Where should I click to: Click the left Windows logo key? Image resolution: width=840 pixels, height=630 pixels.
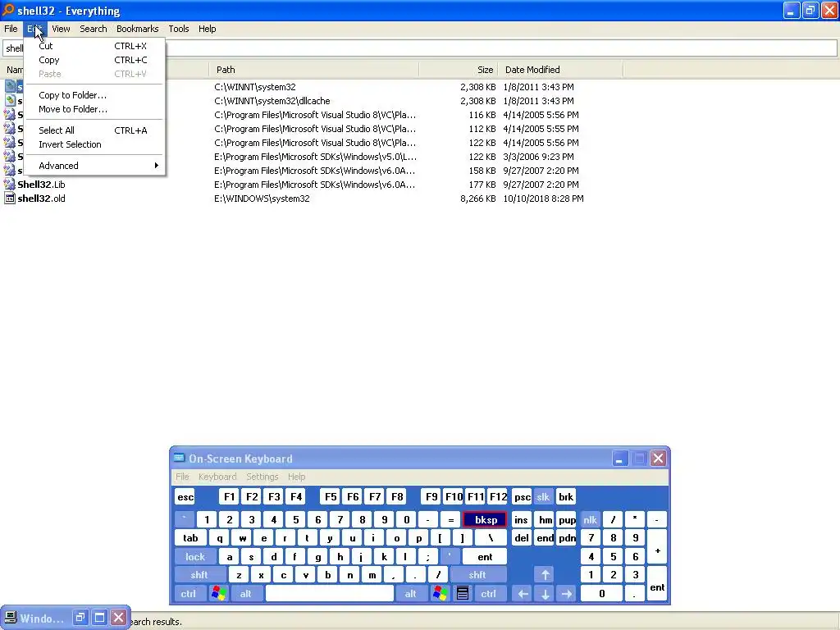click(x=218, y=594)
